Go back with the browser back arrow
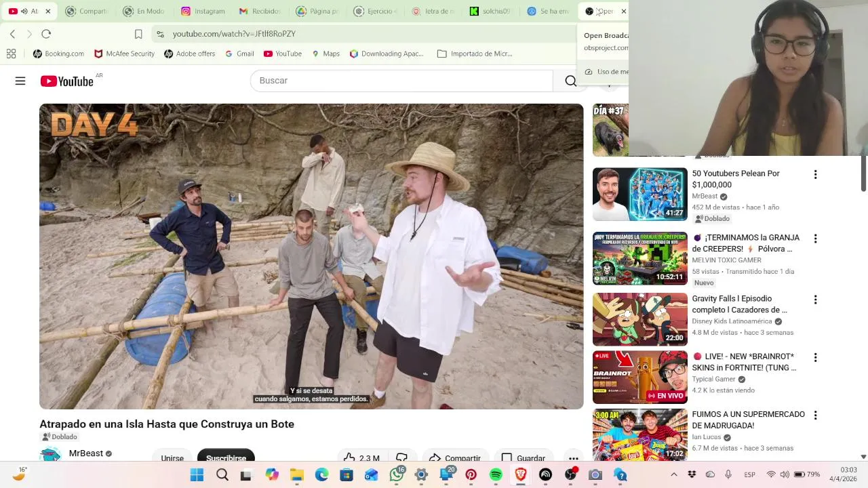Screen dimensions: 868x488 pos(13,34)
